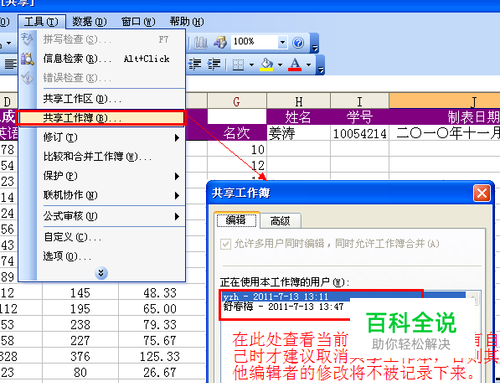Open the 窗口(W) menu

[x=138, y=22]
